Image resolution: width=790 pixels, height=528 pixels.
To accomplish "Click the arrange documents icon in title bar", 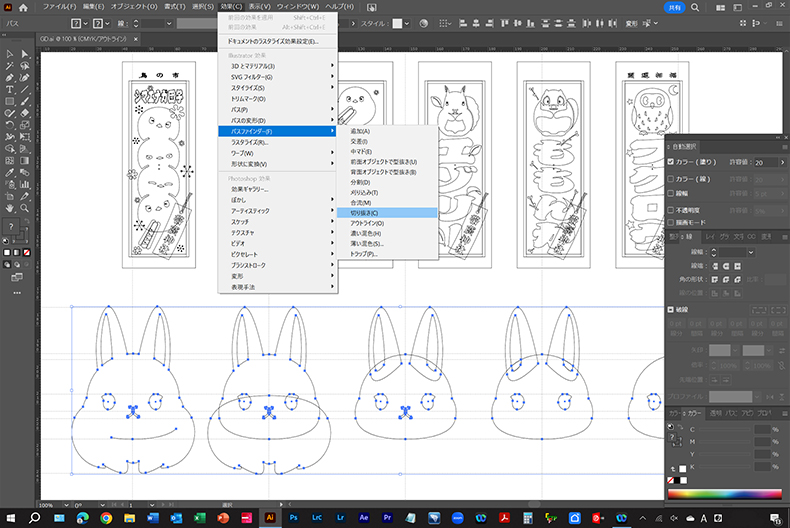I will 720,8.
